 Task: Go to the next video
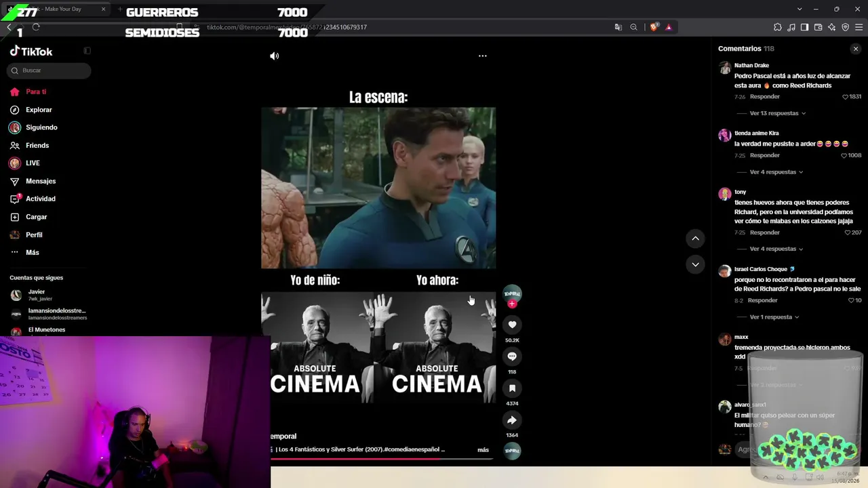pyautogui.click(x=695, y=264)
